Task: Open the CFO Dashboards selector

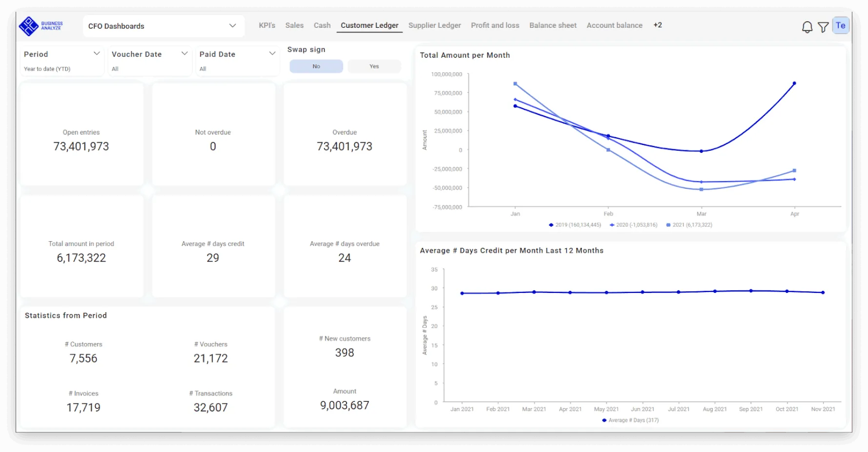Action: (x=163, y=26)
